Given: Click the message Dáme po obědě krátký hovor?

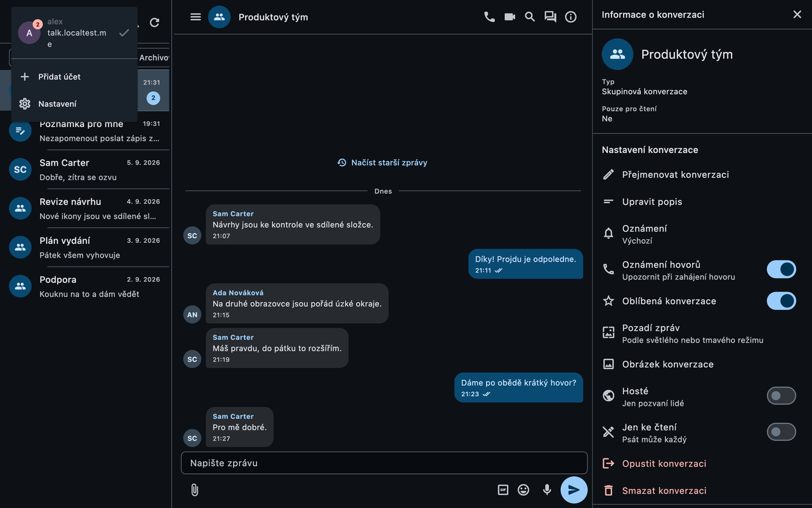Looking at the screenshot, I should pyautogui.click(x=518, y=387).
